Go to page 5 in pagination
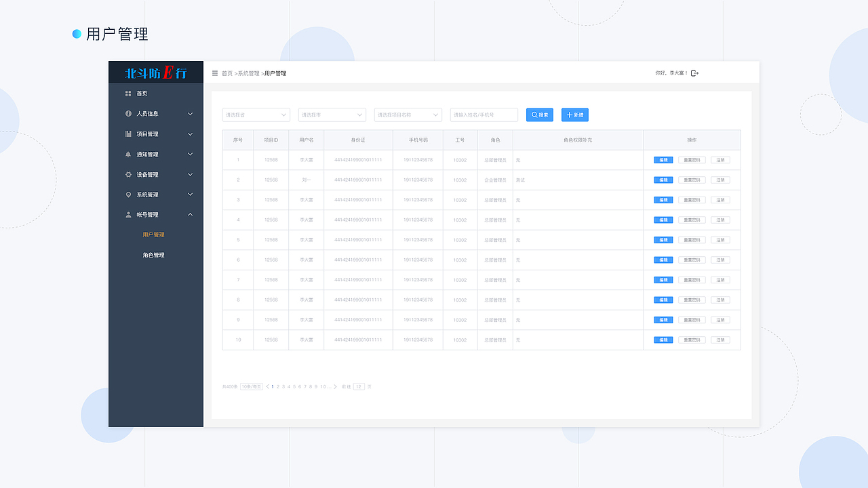 click(x=294, y=386)
